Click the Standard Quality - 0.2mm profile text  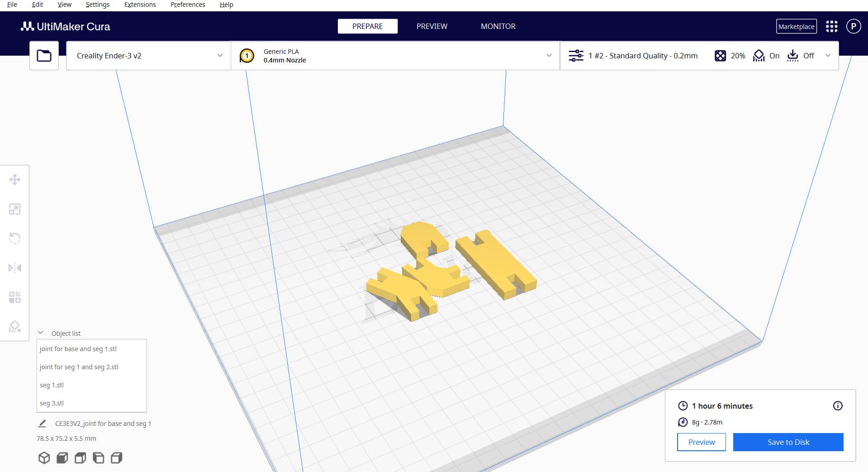pyautogui.click(x=643, y=56)
